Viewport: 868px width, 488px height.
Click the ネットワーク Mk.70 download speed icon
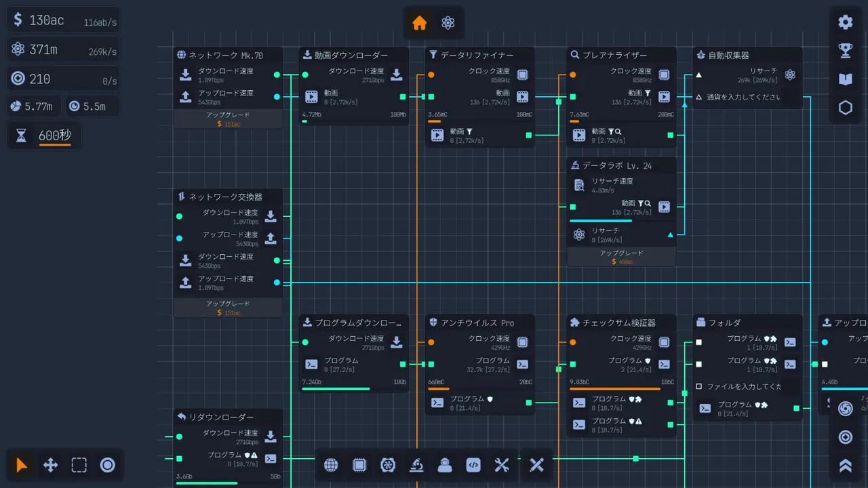click(x=185, y=75)
